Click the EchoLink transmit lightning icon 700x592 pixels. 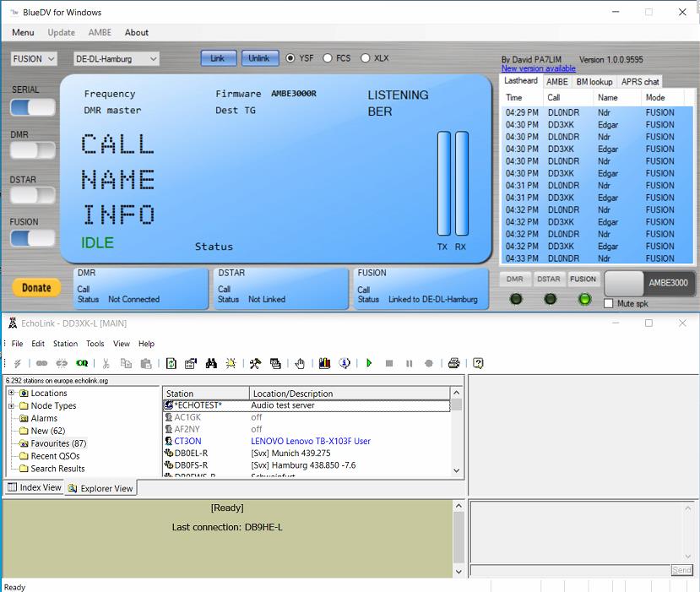[x=17, y=363]
